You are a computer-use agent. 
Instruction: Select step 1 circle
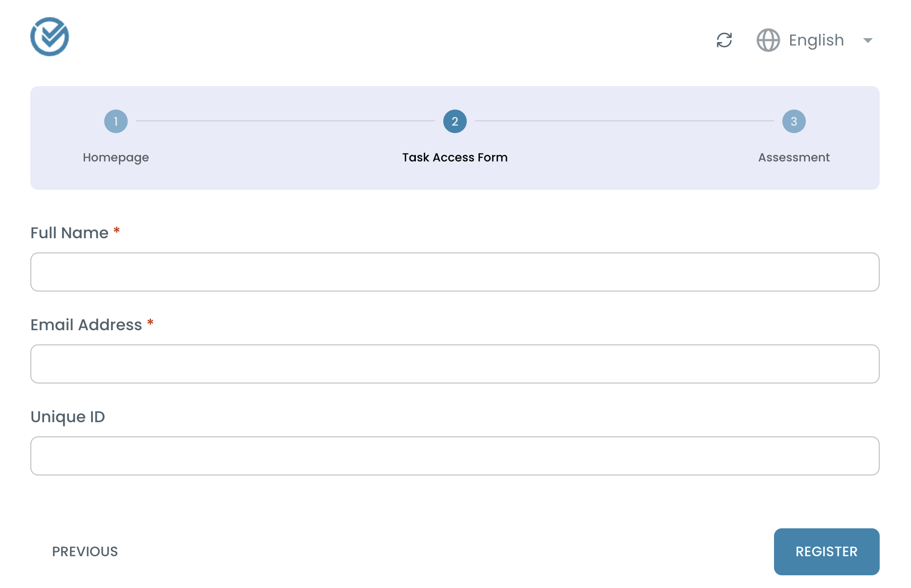[116, 121]
